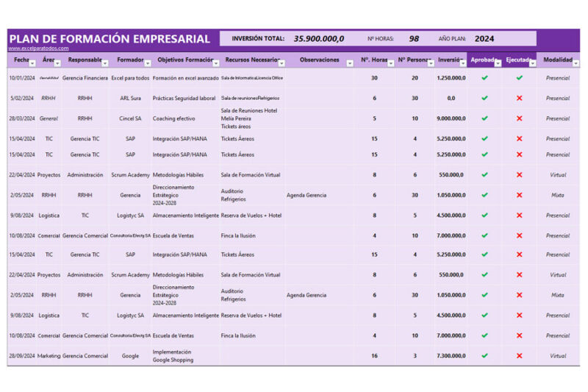Open the Aprobado column filter dropdown
588x392 pixels.
pos(498,63)
